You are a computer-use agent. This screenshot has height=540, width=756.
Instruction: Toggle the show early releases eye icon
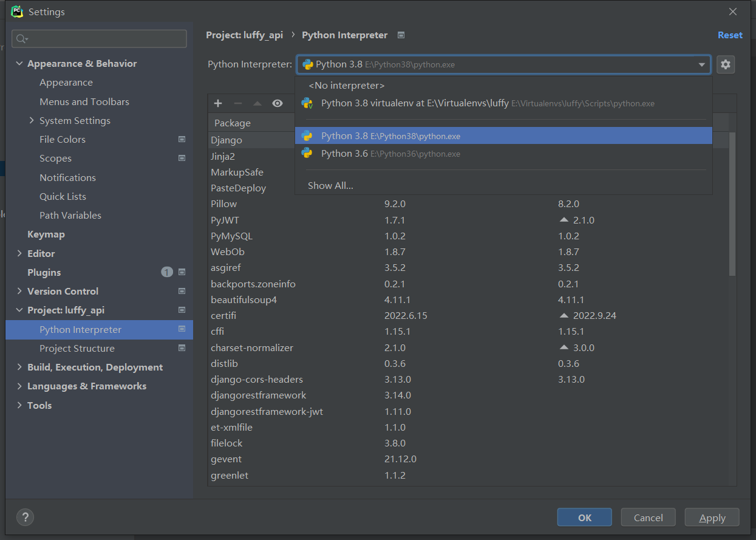(278, 104)
